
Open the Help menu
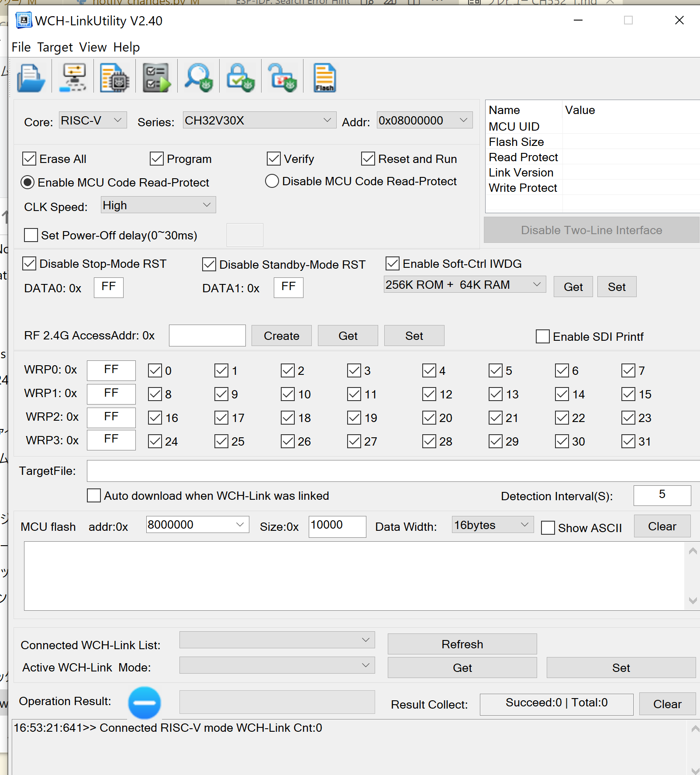(126, 47)
